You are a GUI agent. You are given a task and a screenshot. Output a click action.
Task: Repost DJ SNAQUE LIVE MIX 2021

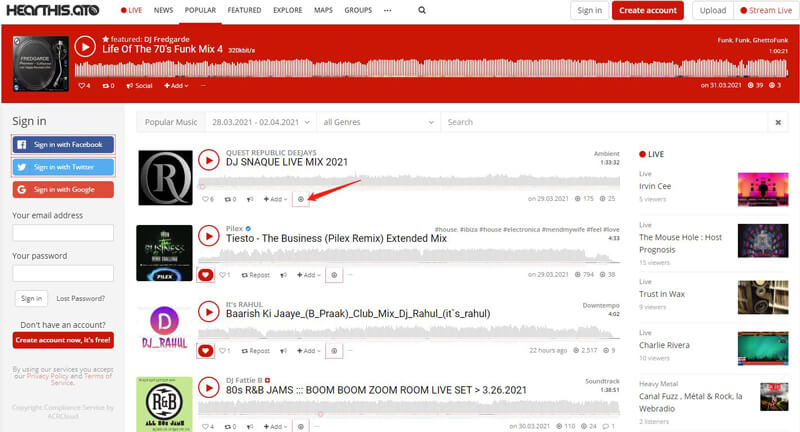[230, 199]
